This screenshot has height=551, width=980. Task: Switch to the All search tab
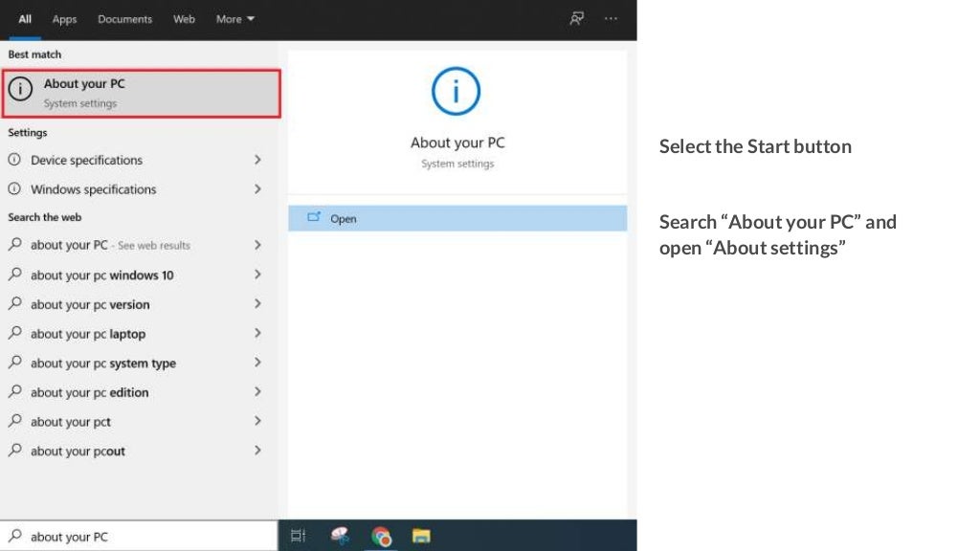(25, 19)
